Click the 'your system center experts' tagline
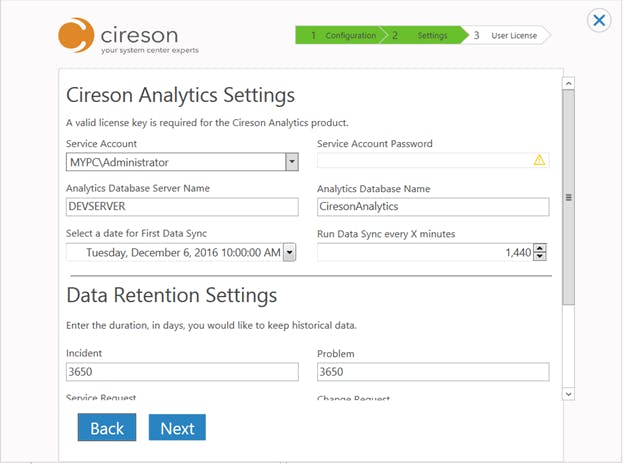 (150, 50)
